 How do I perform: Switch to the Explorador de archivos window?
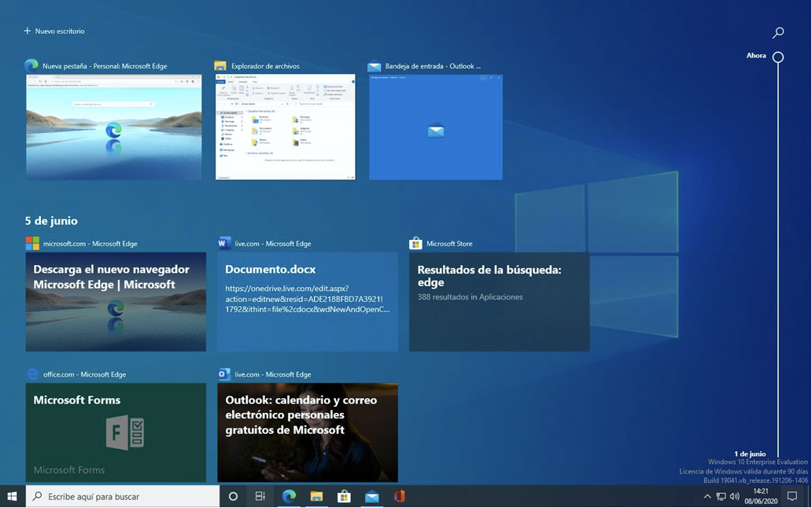(285, 127)
